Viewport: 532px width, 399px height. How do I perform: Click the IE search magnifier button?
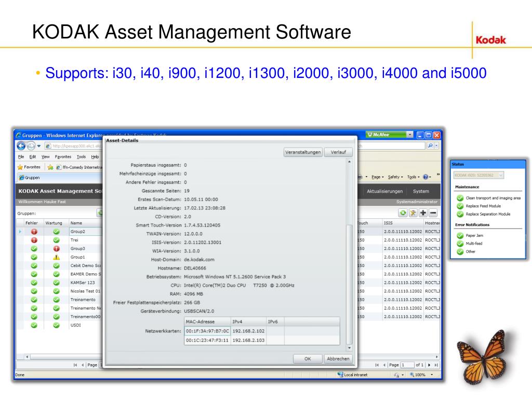430,145
